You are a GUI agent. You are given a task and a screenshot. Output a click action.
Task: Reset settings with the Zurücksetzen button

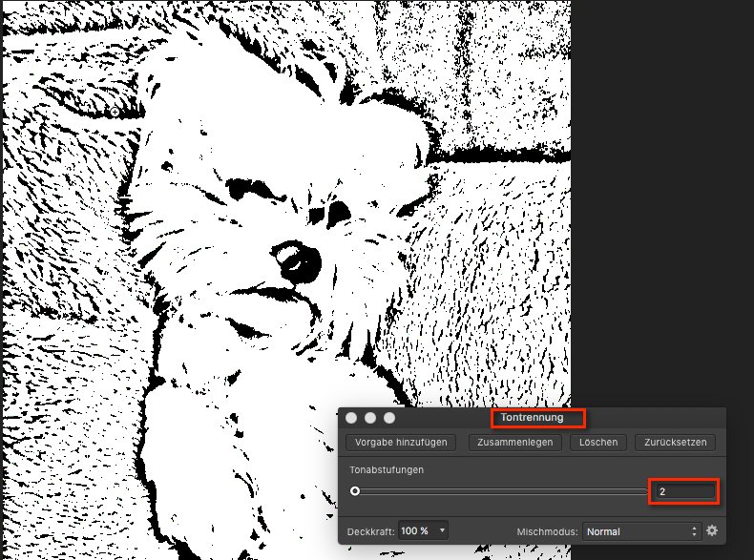(x=675, y=443)
